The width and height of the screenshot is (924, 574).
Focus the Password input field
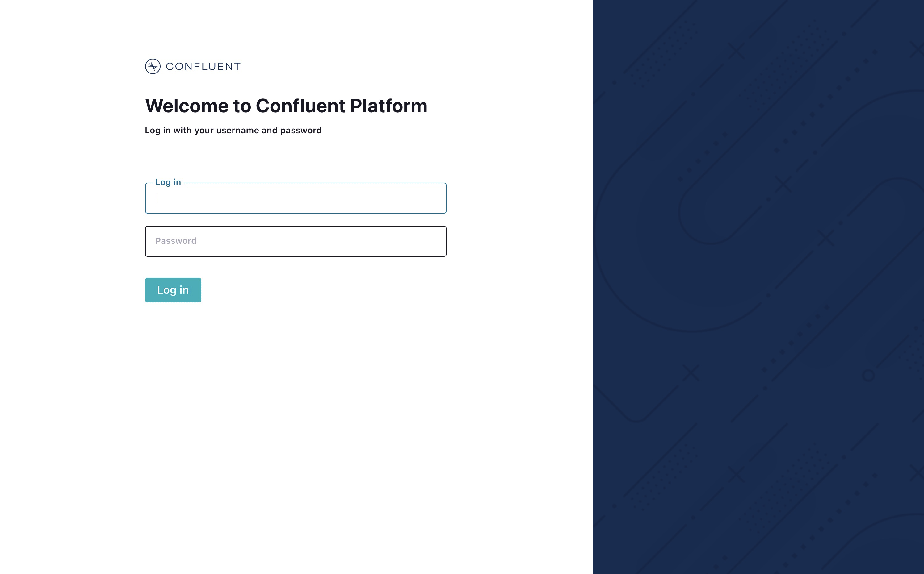[x=296, y=241]
